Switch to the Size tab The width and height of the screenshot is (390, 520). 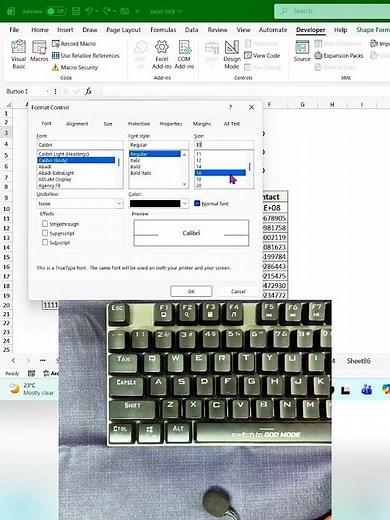click(x=108, y=124)
